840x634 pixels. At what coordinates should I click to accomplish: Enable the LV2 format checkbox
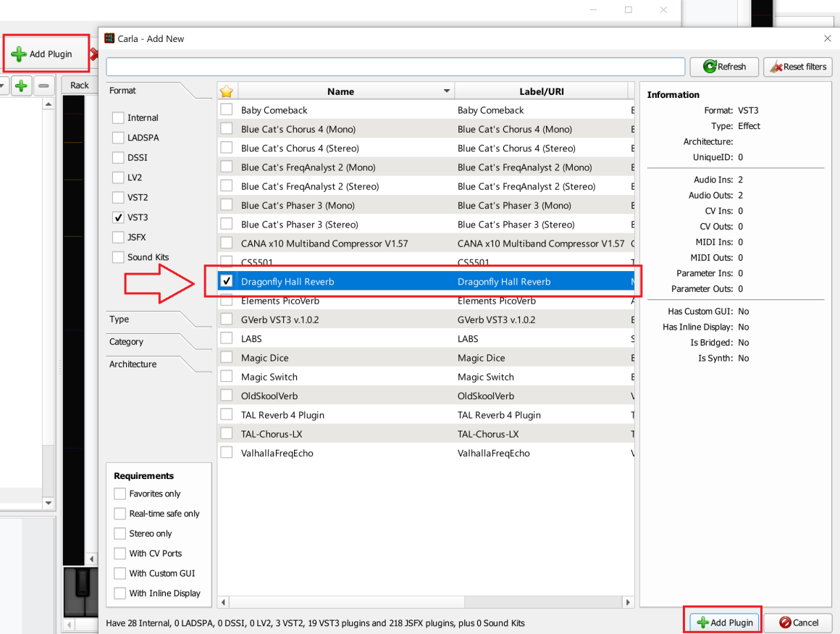[119, 178]
